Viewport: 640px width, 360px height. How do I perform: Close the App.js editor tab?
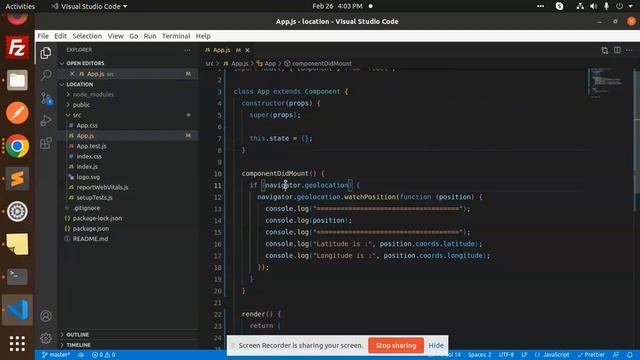click(x=247, y=50)
